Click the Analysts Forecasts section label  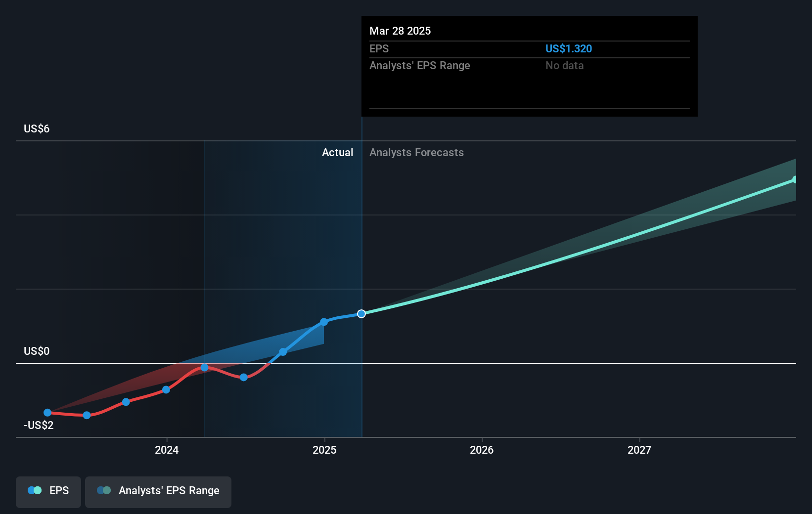(417, 153)
